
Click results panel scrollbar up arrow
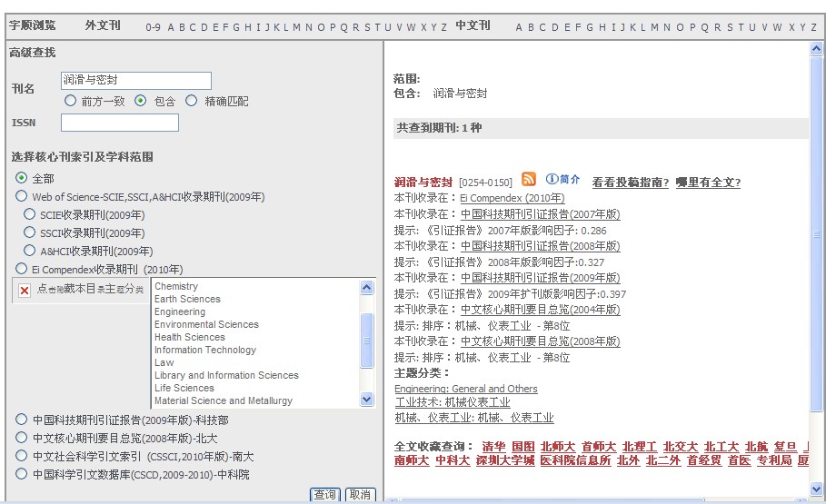click(x=816, y=49)
